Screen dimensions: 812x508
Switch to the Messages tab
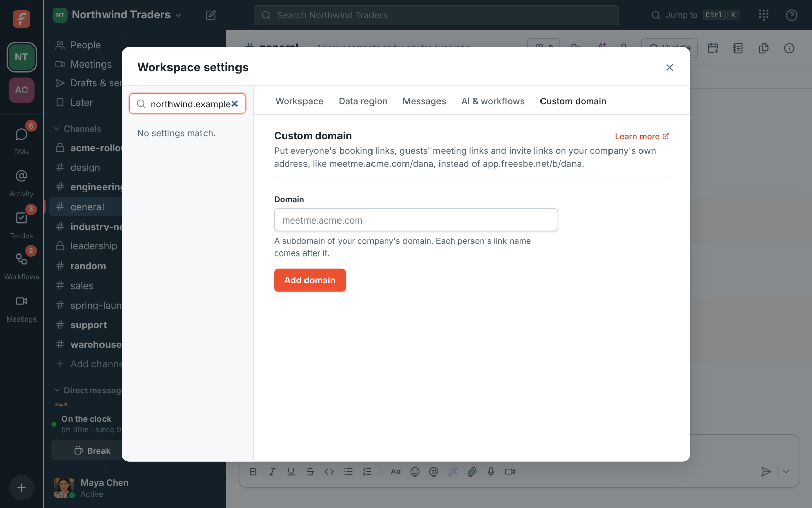pos(424,101)
